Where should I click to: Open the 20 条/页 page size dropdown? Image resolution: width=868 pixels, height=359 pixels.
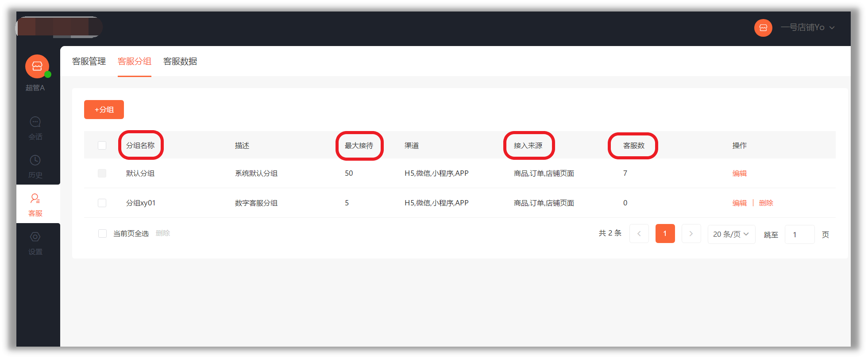(x=731, y=234)
